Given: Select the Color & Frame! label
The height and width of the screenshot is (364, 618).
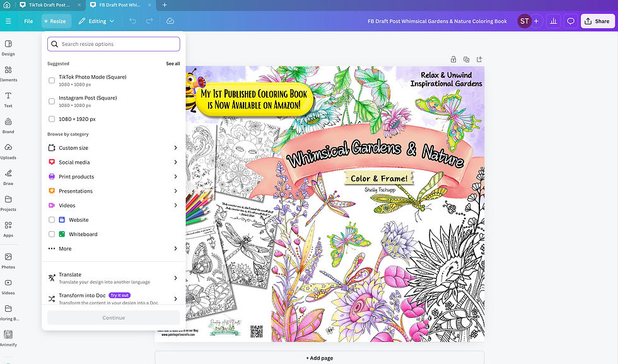Looking at the screenshot, I should pos(379,178).
